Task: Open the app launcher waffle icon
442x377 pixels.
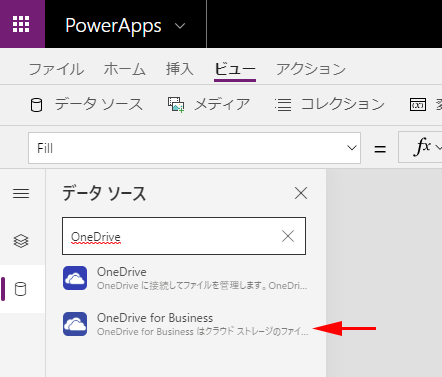Action: coord(21,24)
